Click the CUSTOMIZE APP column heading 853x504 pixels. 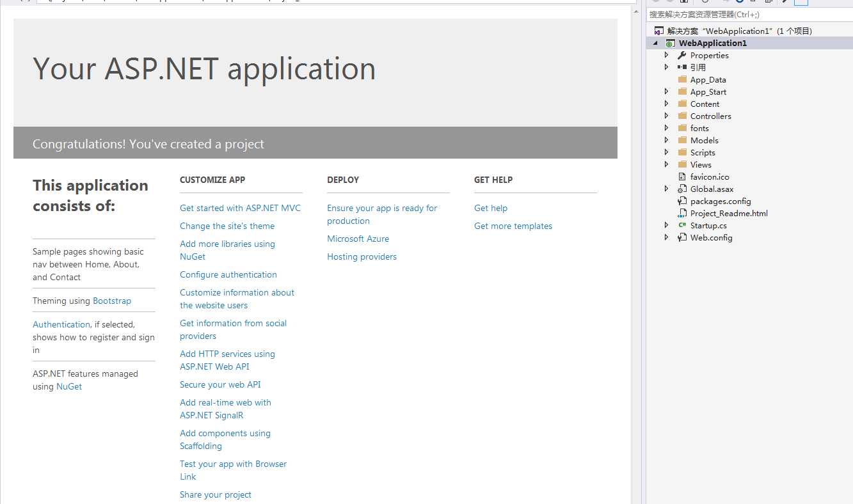click(212, 180)
